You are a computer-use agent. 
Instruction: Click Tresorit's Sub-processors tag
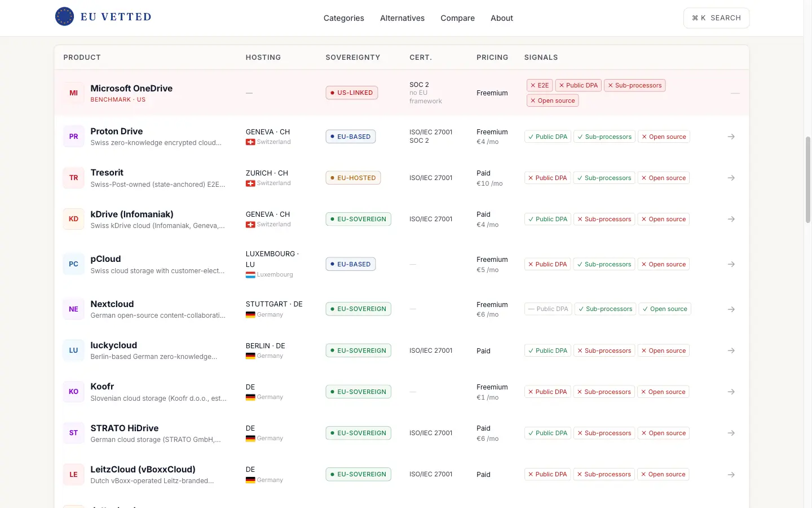point(604,178)
